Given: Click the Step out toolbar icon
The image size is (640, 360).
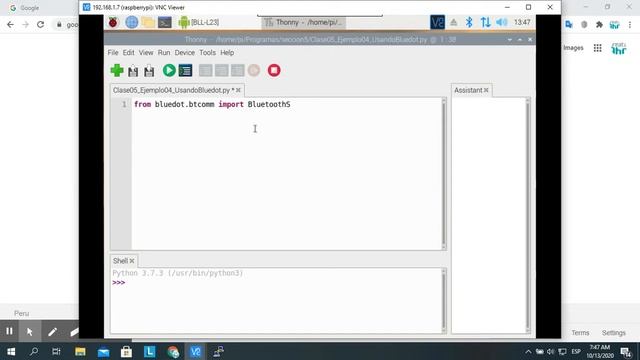Looking at the screenshot, I should (x=237, y=71).
